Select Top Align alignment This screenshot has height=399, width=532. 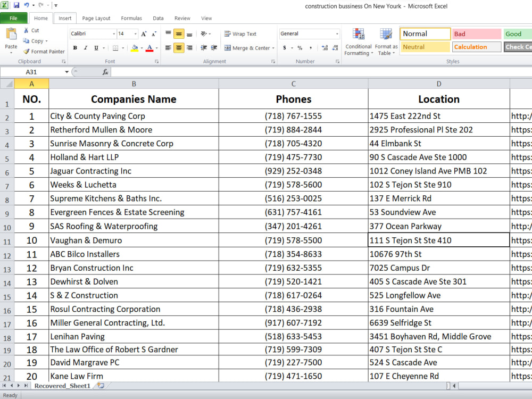pos(168,34)
